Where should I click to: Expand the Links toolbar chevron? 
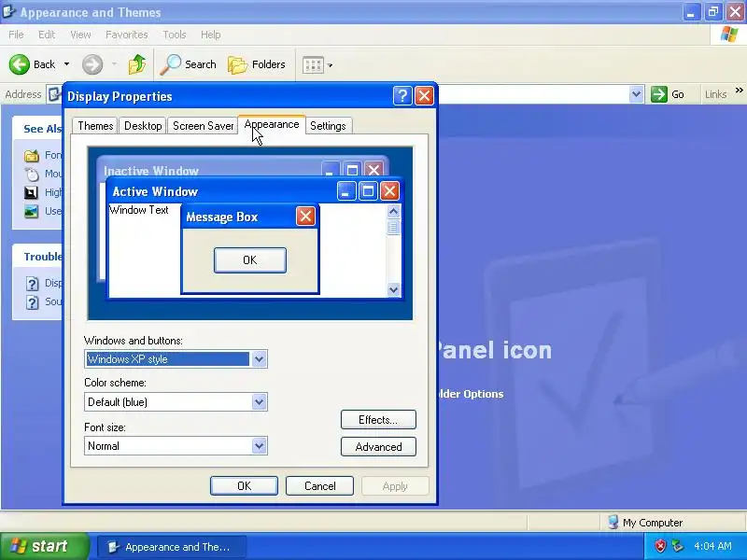point(739,90)
